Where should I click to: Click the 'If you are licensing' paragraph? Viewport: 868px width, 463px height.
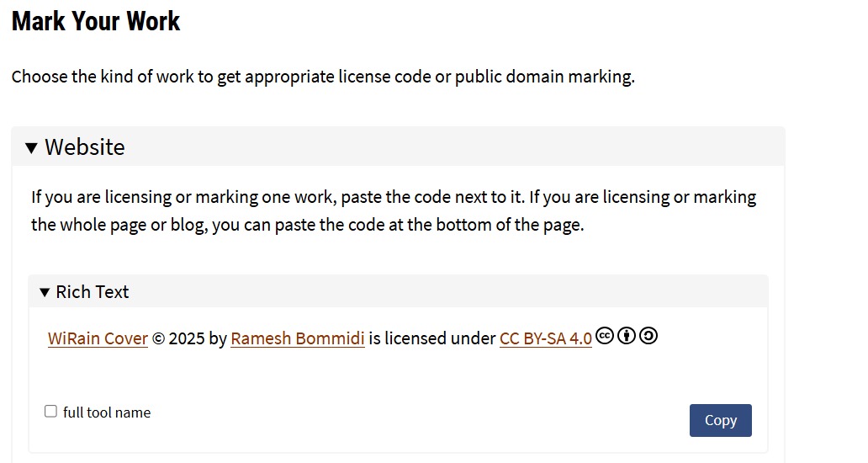394,211
